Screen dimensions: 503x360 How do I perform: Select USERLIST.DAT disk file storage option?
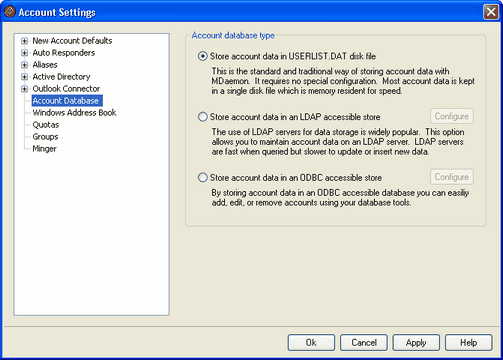point(202,56)
